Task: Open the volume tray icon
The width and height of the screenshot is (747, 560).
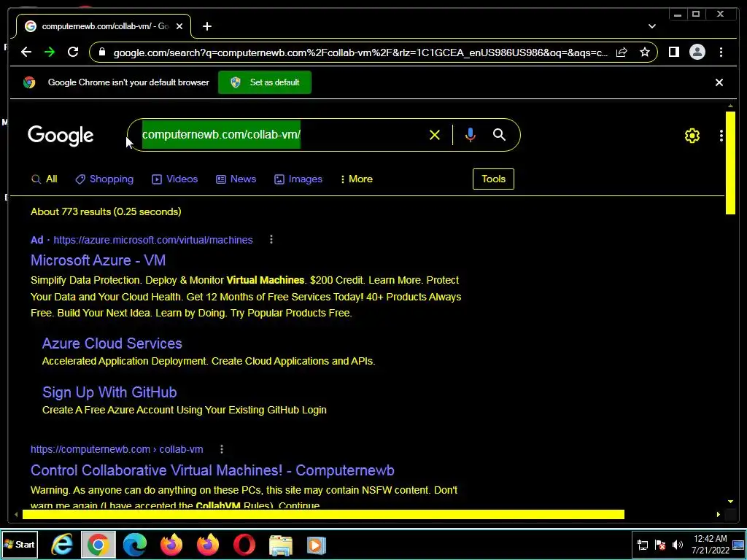Action: click(678, 545)
